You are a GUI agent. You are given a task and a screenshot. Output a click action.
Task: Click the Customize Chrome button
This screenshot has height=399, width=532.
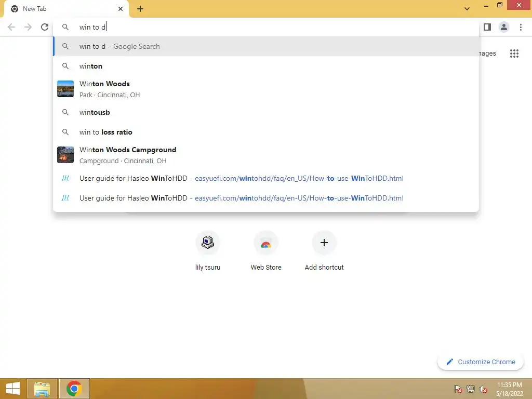(481, 362)
